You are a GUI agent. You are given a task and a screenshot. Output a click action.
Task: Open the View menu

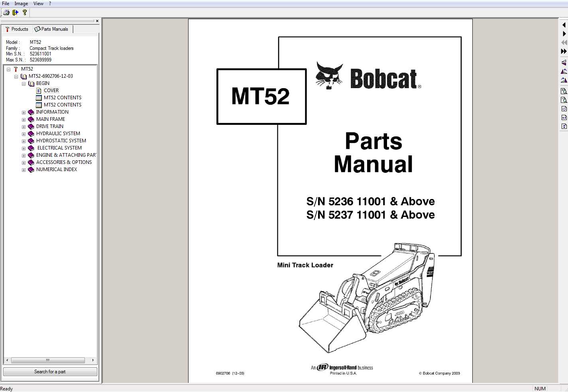tap(38, 4)
